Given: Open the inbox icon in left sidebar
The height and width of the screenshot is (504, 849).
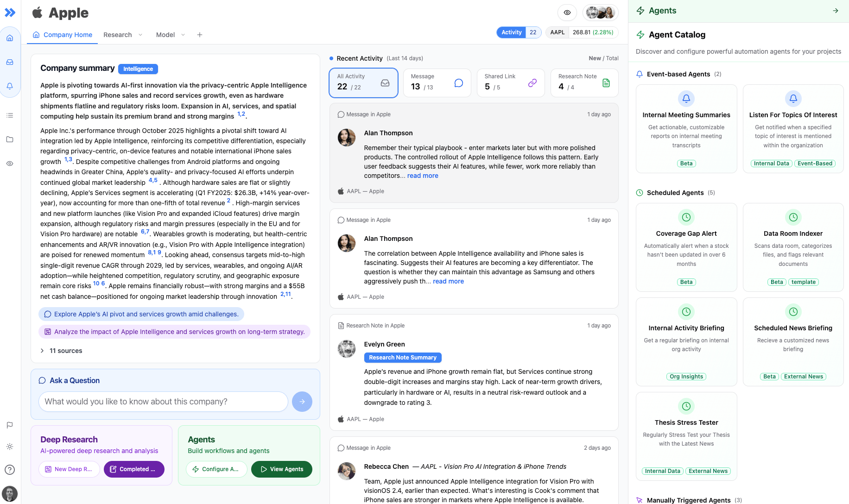Looking at the screenshot, I should pyautogui.click(x=10, y=62).
